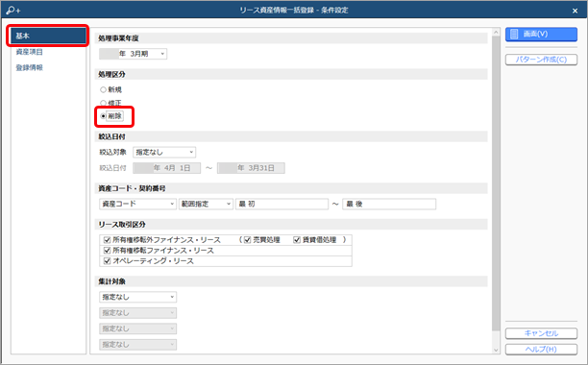This screenshot has width=588, height=365.
Task: Expand the 範囲指定 dropdown
Action: coord(206,204)
